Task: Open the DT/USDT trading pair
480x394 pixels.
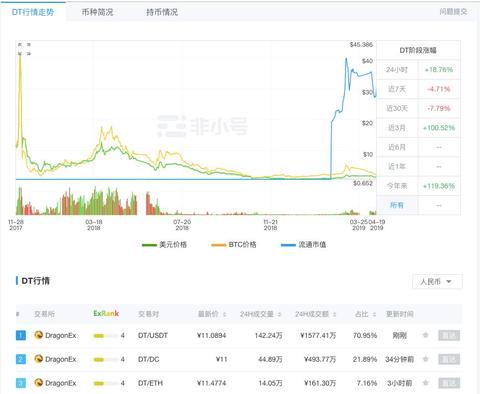Action: pos(153,335)
